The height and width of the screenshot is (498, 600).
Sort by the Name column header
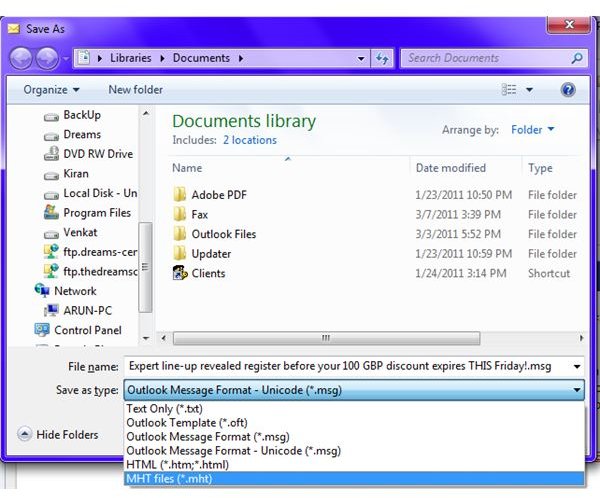[x=289, y=168]
